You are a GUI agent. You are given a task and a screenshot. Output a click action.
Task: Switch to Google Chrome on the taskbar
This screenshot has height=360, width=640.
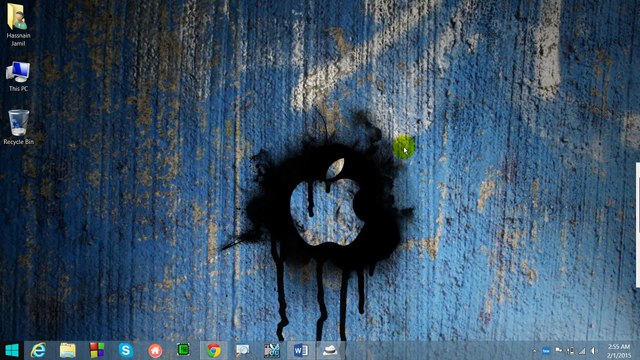213,350
